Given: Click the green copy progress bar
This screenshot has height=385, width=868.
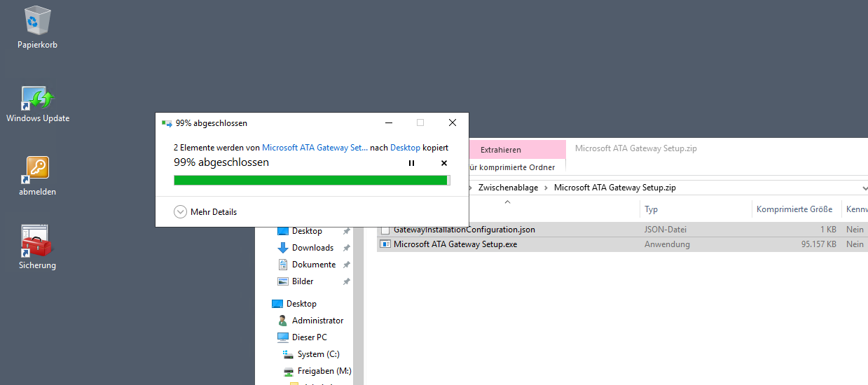Looking at the screenshot, I should 312,181.
